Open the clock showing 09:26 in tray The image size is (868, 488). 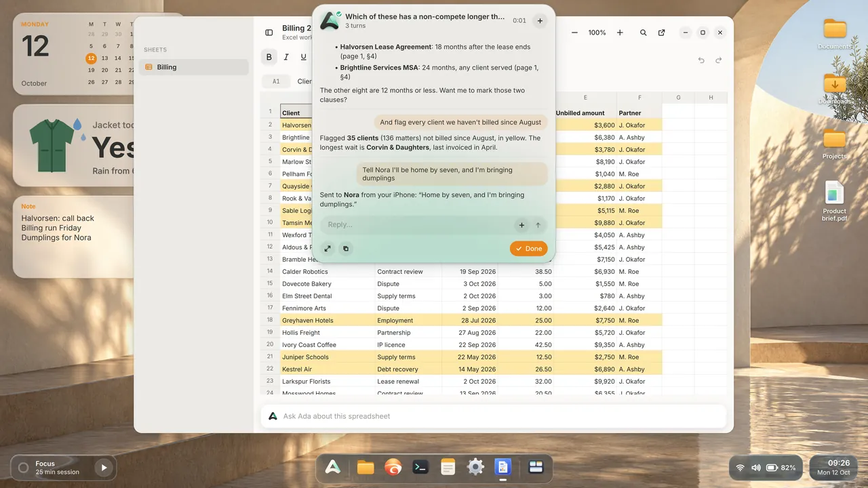tap(833, 468)
